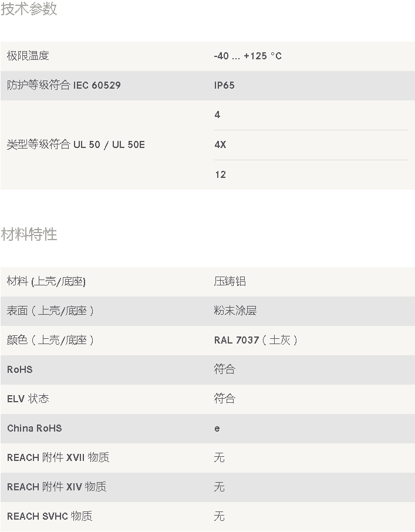
Task: Click the type rating value 12
Action: 220,174
